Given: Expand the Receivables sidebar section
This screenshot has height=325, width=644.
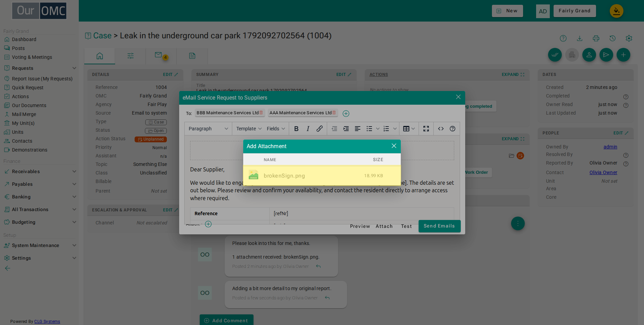Looking at the screenshot, I should point(40,171).
